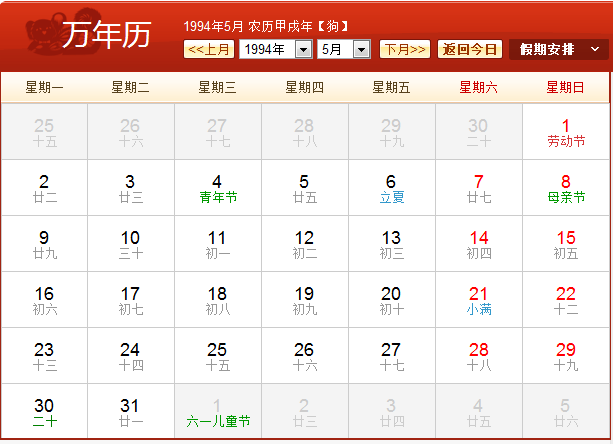Select May 3 廿三

point(131,188)
